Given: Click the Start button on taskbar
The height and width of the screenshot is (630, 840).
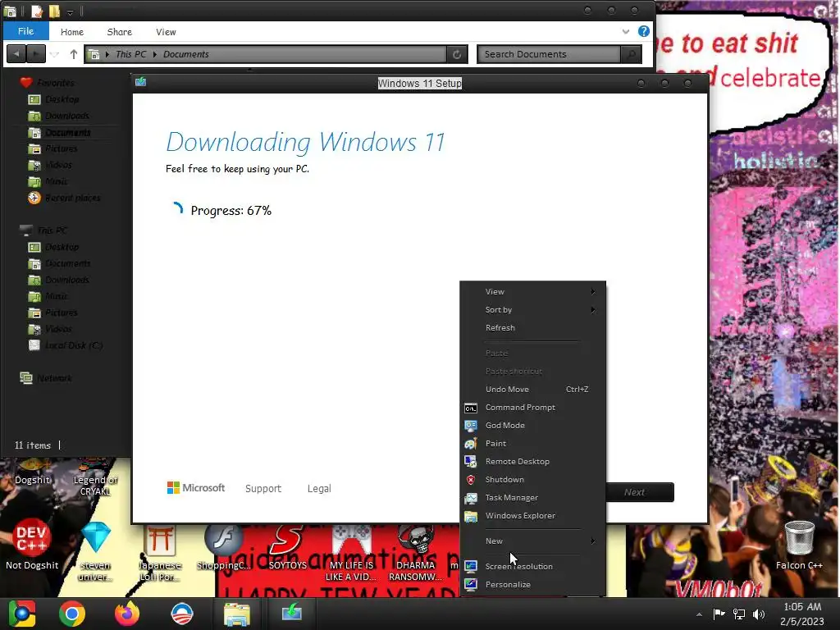Looking at the screenshot, I should pyautogui.click(x=22, y=614).
